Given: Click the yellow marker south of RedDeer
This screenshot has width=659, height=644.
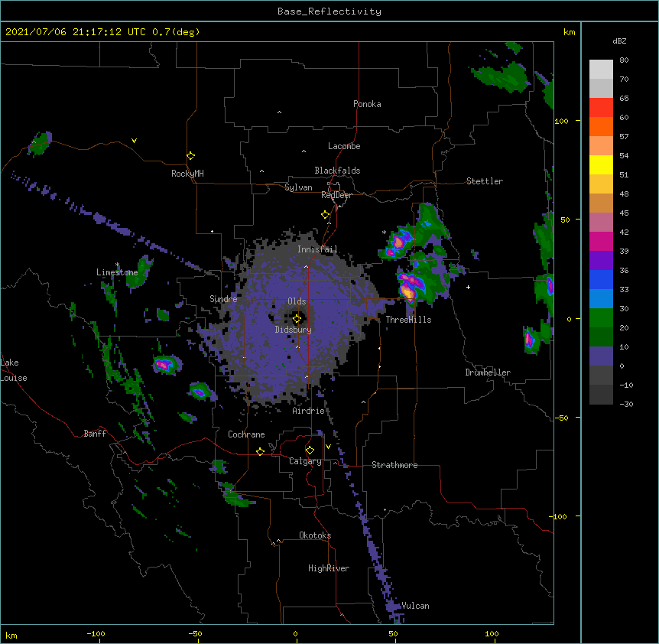Looking at the screenshot, I should tap(325, 215).
